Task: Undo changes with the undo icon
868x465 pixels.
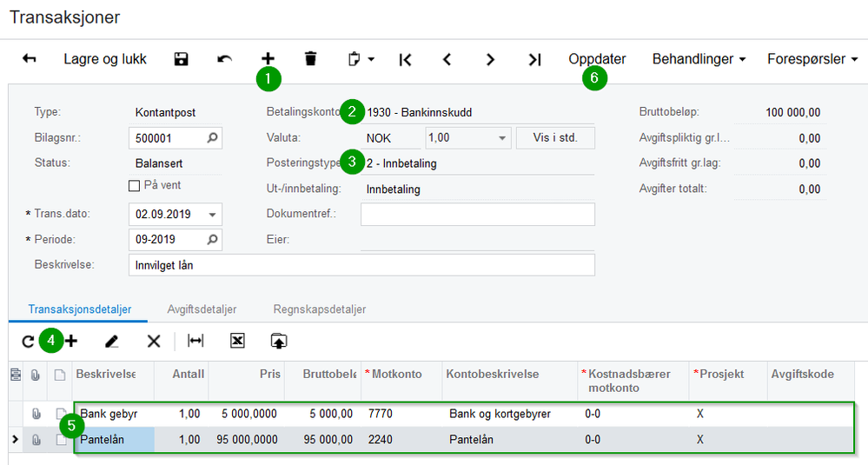Action: click(x=224, y=59)
